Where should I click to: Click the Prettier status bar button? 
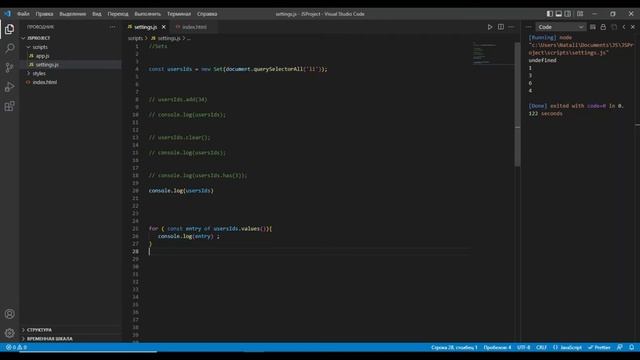click(599, 347)
